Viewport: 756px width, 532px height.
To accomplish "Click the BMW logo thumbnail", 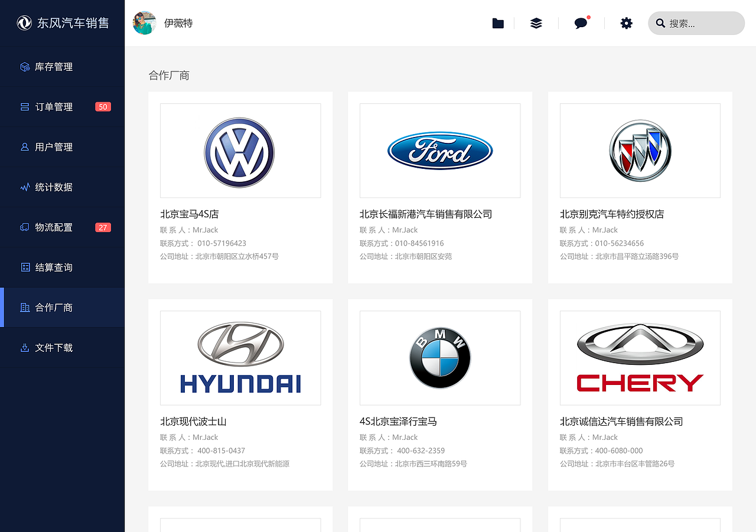I will [x=440, y=358].
